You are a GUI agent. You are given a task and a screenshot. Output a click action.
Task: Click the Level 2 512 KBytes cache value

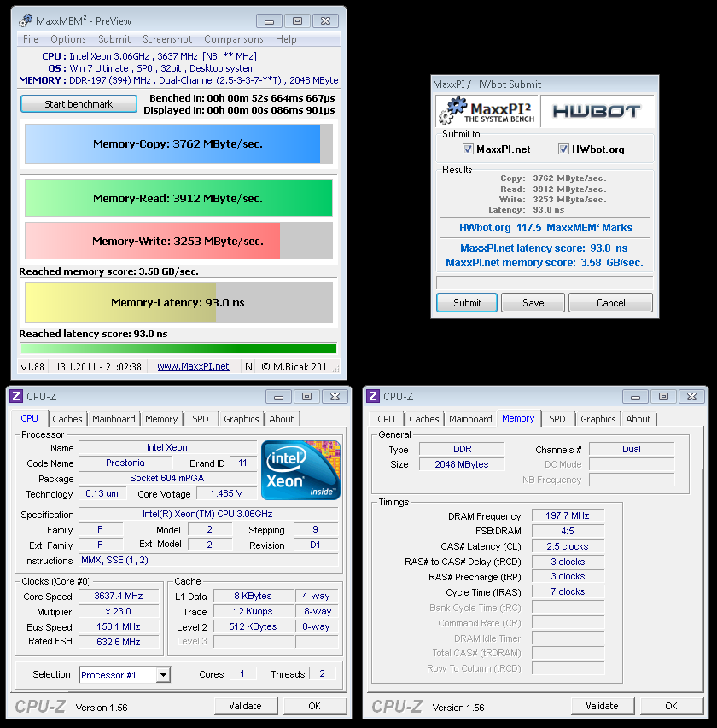click(254, 626)
